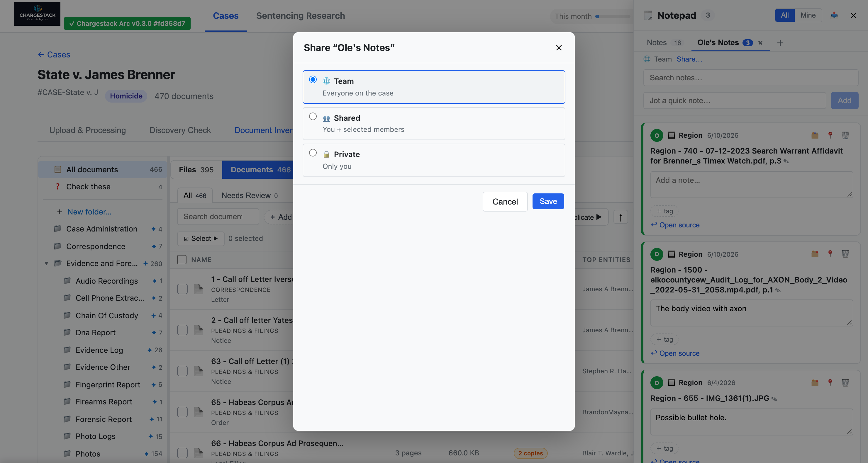The width and height of the screenshot is (868, 463).
Task: Click the This month usage bar
Action: pos(612,16)
